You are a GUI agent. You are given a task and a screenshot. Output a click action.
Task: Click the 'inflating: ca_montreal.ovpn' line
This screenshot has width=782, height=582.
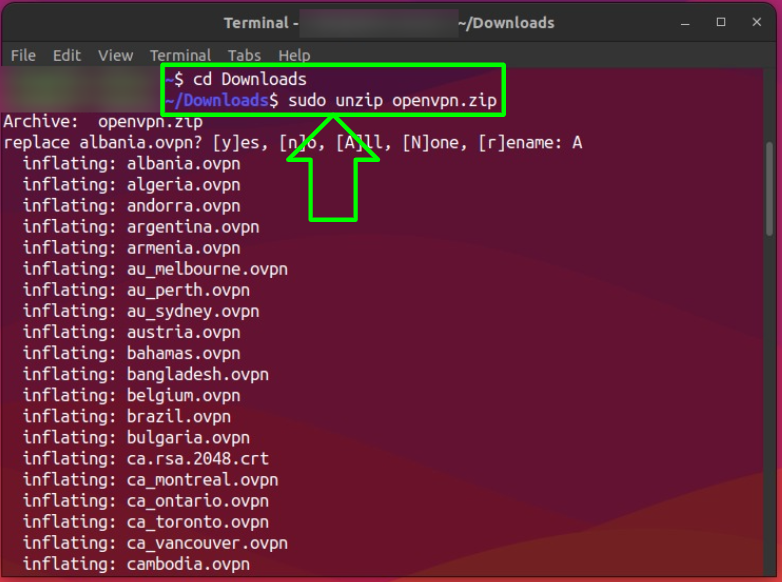click(151, 480)
